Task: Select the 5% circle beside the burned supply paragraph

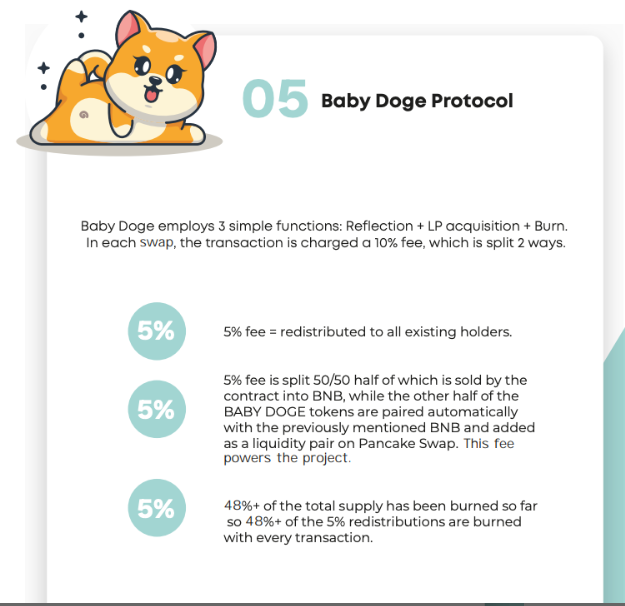Action: click(x=157, y=509)
